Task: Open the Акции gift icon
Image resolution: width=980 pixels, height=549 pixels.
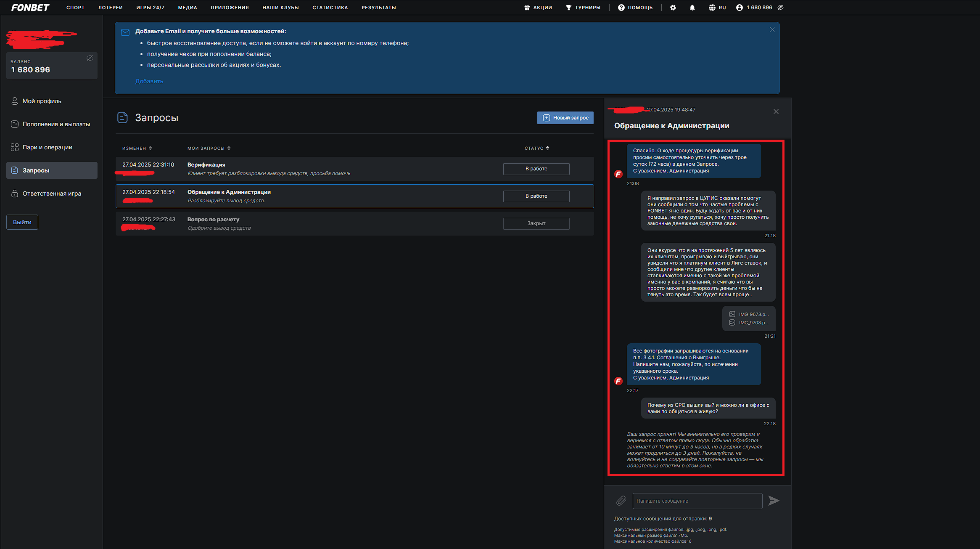Action: coord(527,8)
